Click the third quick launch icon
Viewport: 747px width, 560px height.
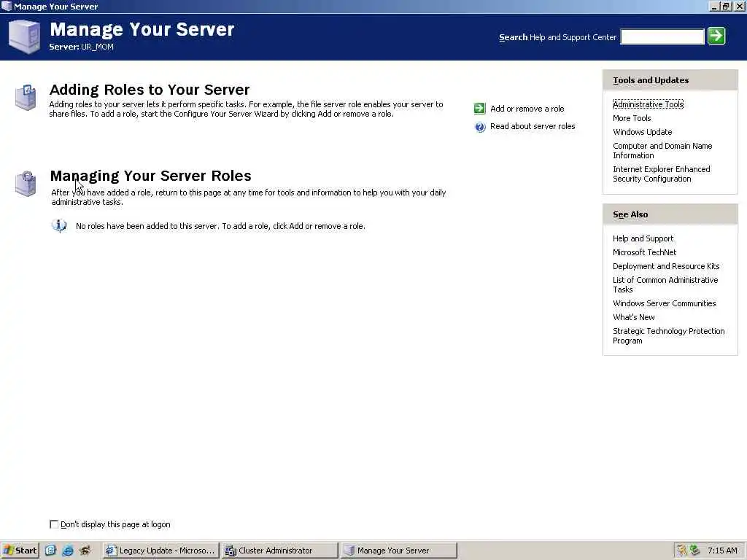(x=85, y=551)
